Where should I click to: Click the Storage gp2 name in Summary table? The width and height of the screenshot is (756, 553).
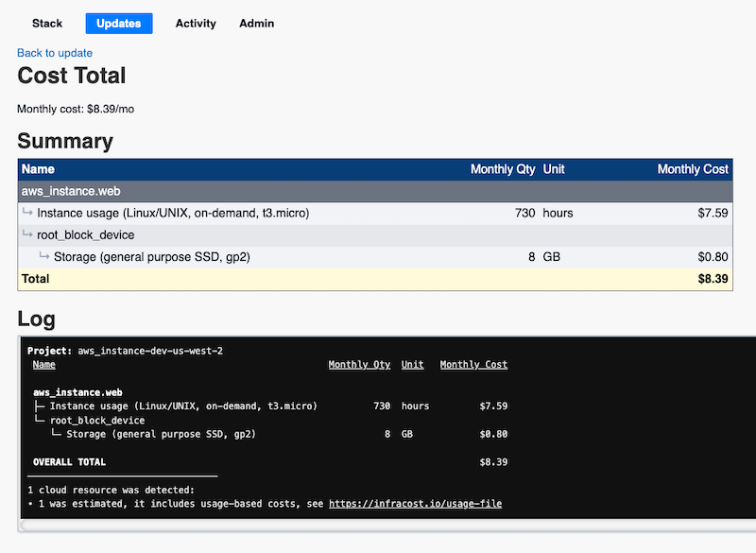point(152,257)
